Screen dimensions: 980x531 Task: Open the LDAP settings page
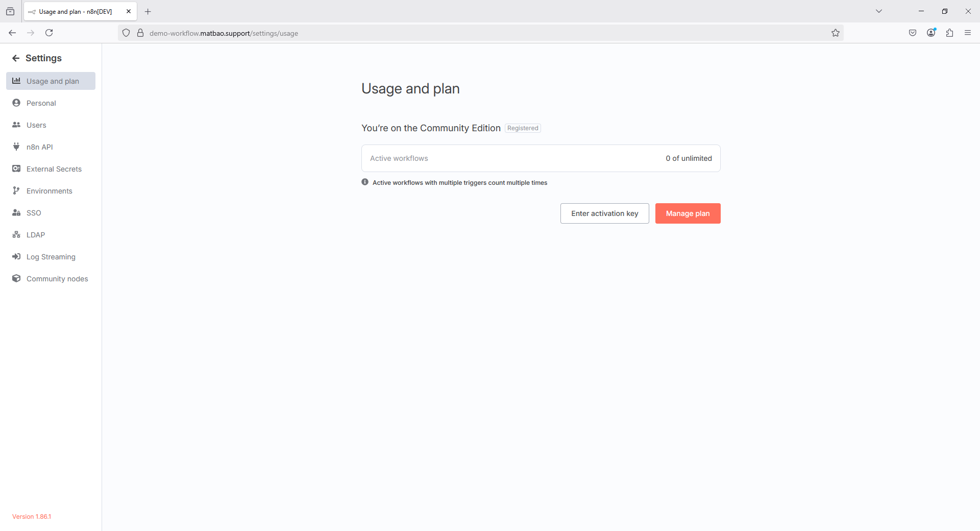[x=36, y=235]
